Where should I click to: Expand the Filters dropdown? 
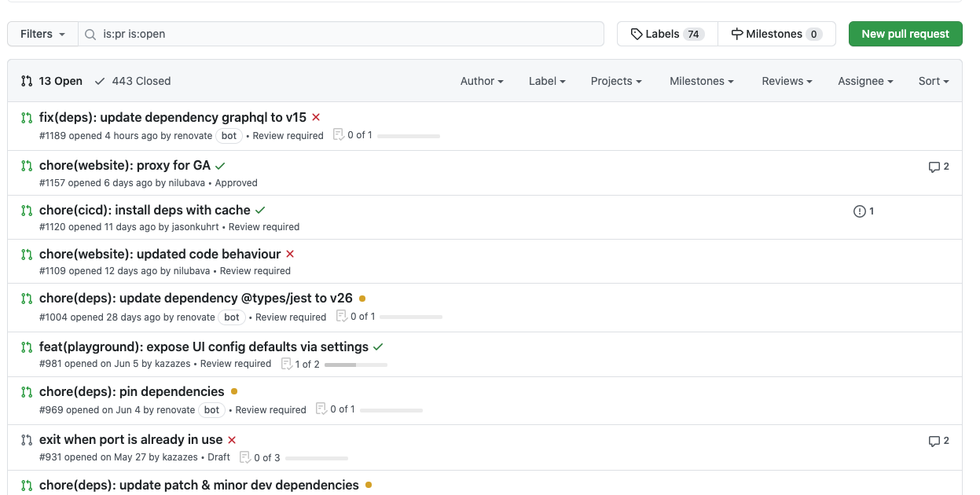coord(42,34)
